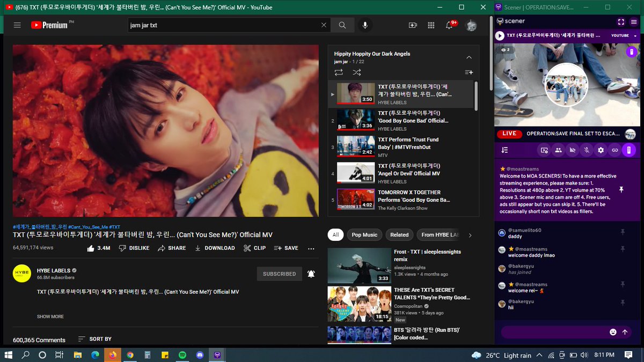Open the comments SORT BY dropdown

pos(95,339)
